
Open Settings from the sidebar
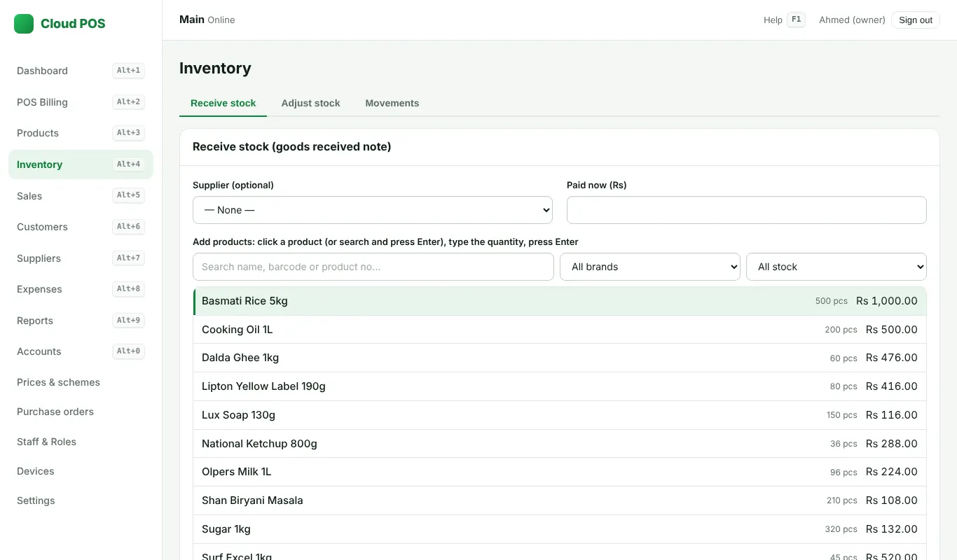[81, 500]
